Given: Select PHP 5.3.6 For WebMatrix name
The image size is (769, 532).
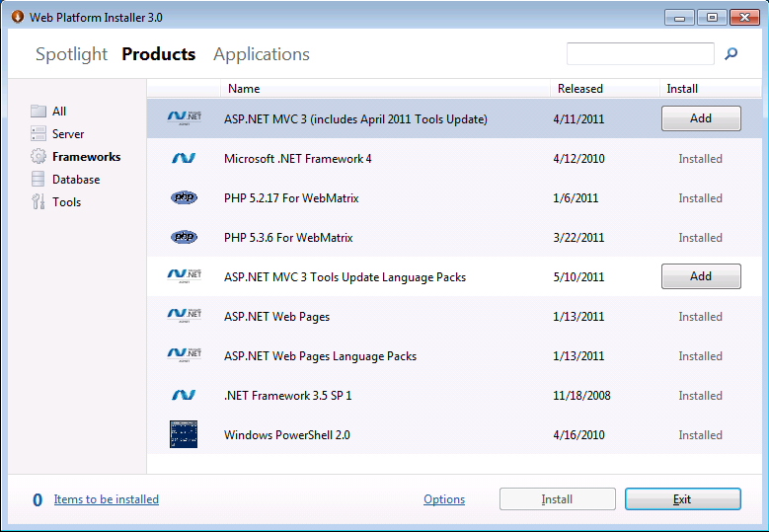Looking at the screenshot, I should coord(288,238).
